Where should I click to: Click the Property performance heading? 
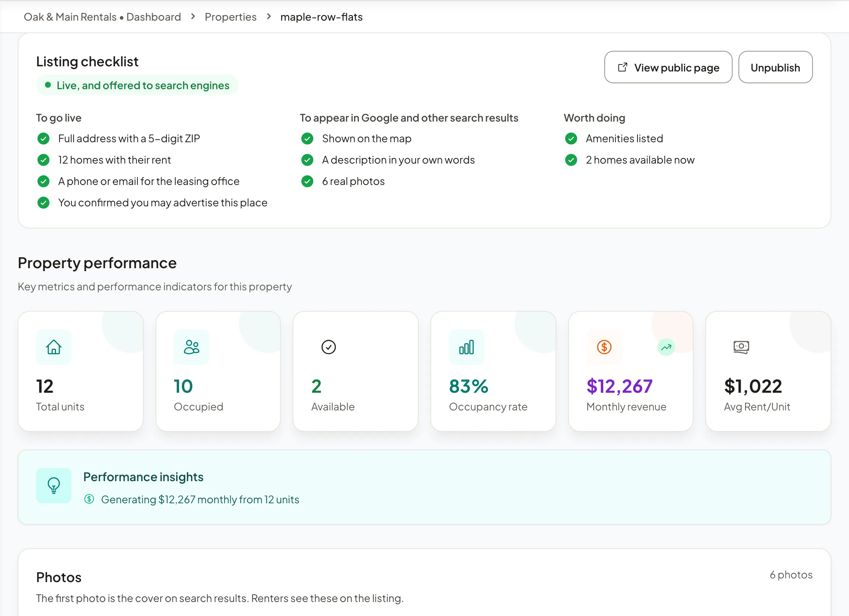(x=97, y=263)
